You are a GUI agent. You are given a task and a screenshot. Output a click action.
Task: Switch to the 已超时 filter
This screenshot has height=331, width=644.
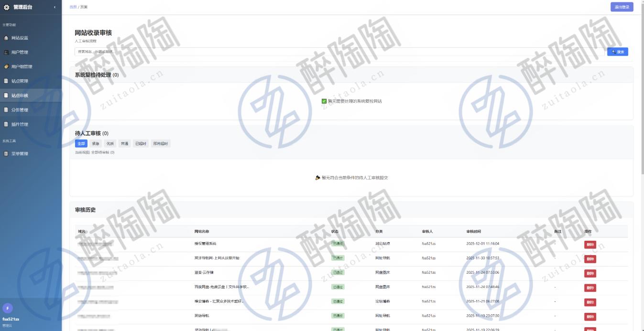click(141, 144)
